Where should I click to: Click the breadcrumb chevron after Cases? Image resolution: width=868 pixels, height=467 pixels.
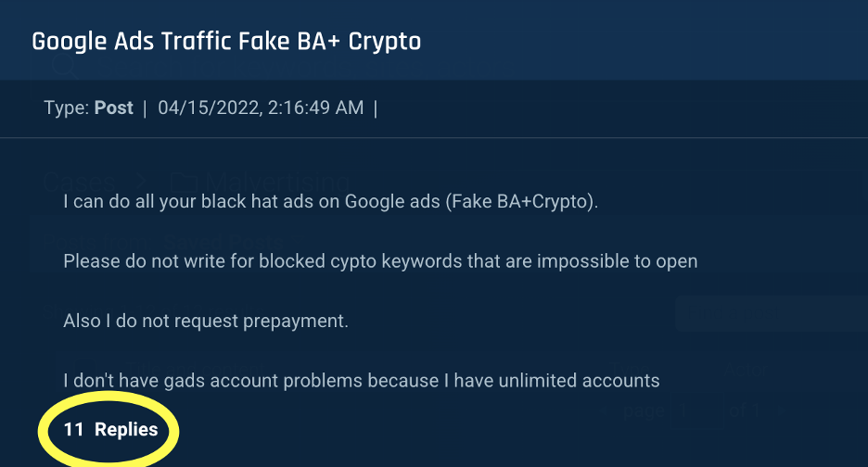142,182
